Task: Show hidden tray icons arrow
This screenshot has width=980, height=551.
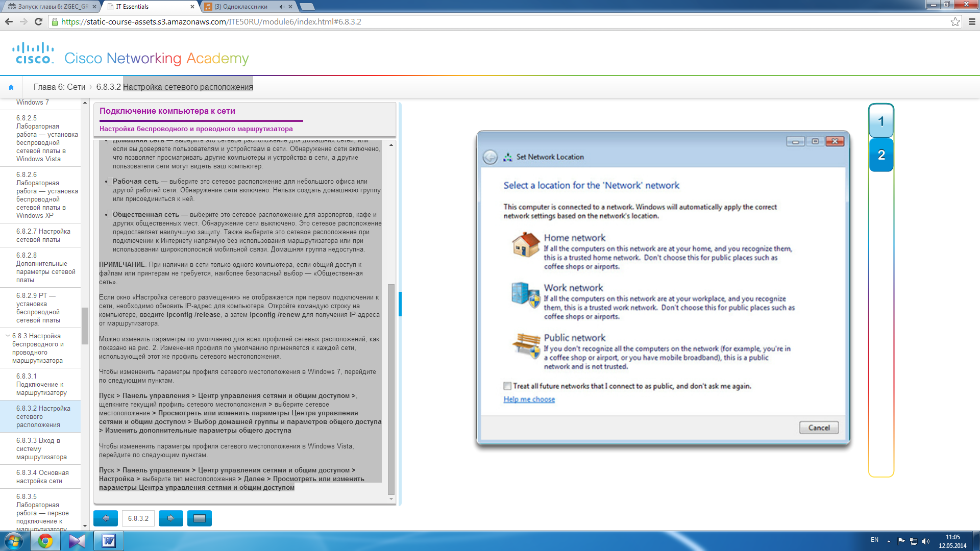Action: click(x=889, y=541)
